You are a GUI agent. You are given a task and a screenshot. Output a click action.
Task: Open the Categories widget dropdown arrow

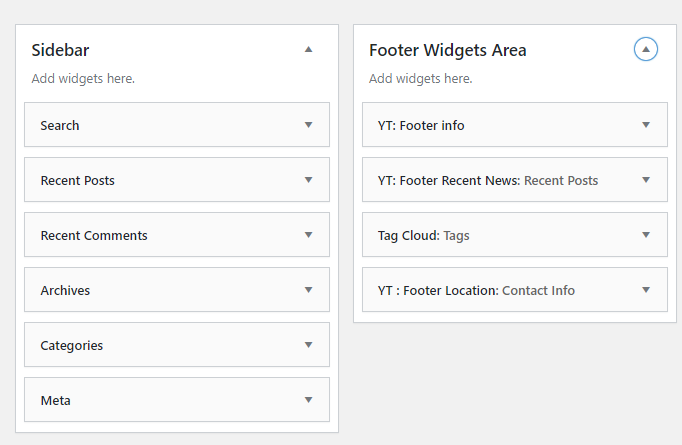(308, 345)
